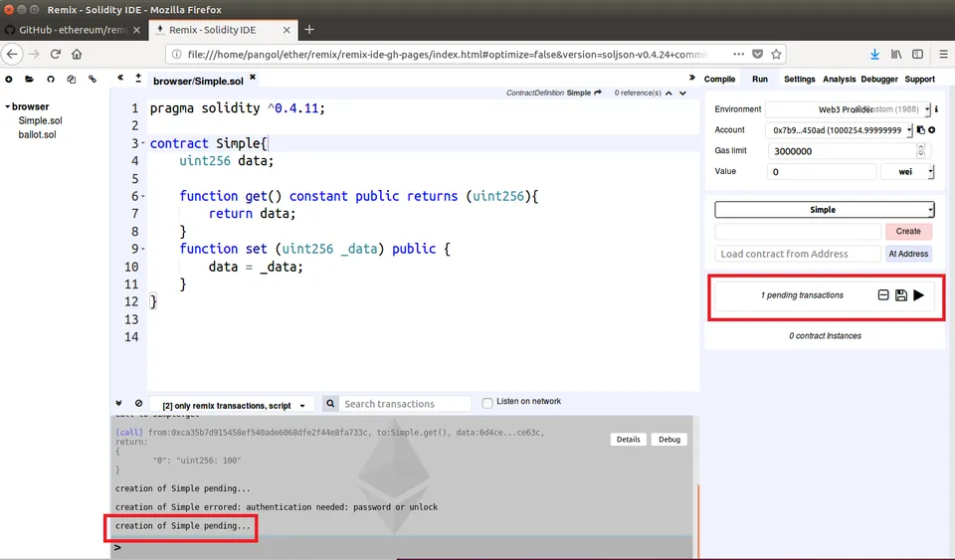
Task: Open Firefox hamburger menu
Action: (943, 54)
